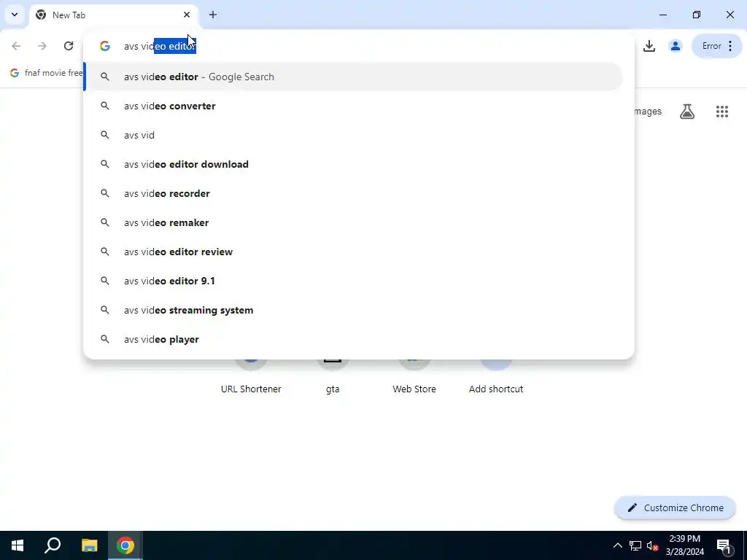Show hidden system tray icons
The image size is (747, 560).
click(x=617, y=545)
